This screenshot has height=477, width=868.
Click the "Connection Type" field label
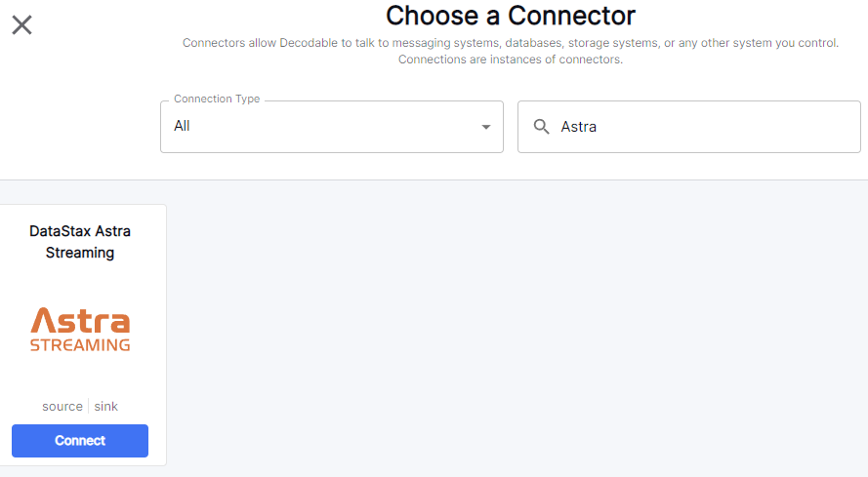tap(217, 99)
